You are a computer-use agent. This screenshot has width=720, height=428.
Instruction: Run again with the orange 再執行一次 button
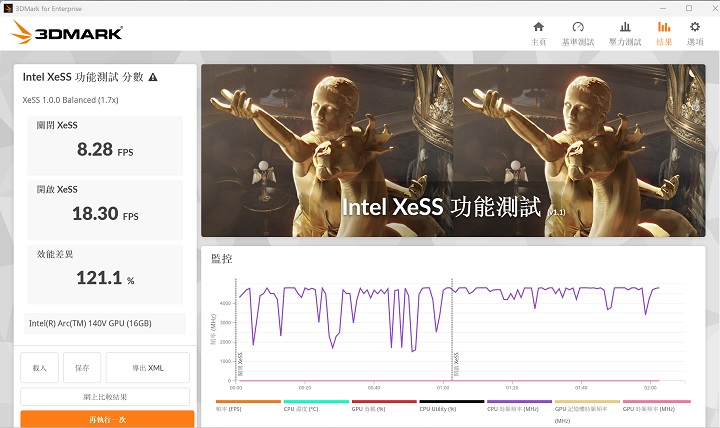(x=107, y=419)
